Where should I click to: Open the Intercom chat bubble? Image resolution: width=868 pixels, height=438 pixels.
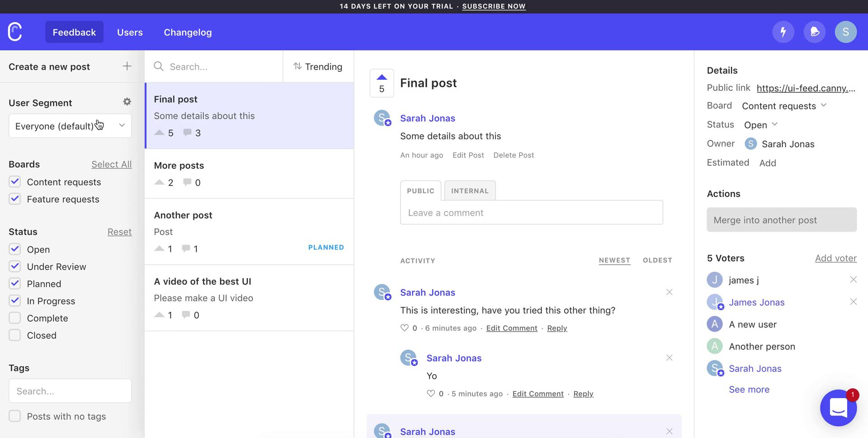pos(838,408)
